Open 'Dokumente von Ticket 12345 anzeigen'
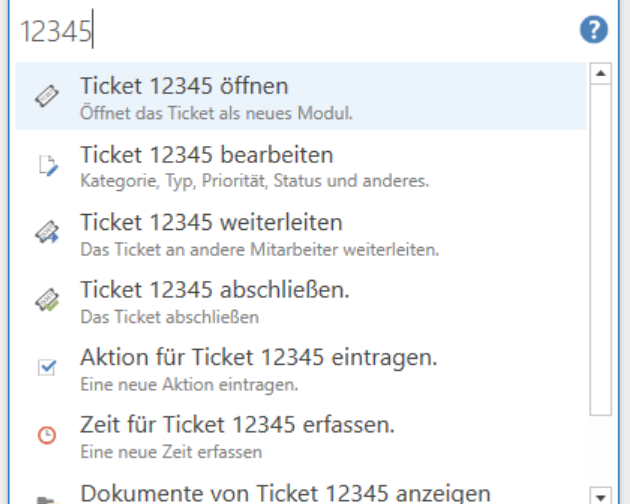This screenshot has height=504, width=630. [x=285, y=492]
